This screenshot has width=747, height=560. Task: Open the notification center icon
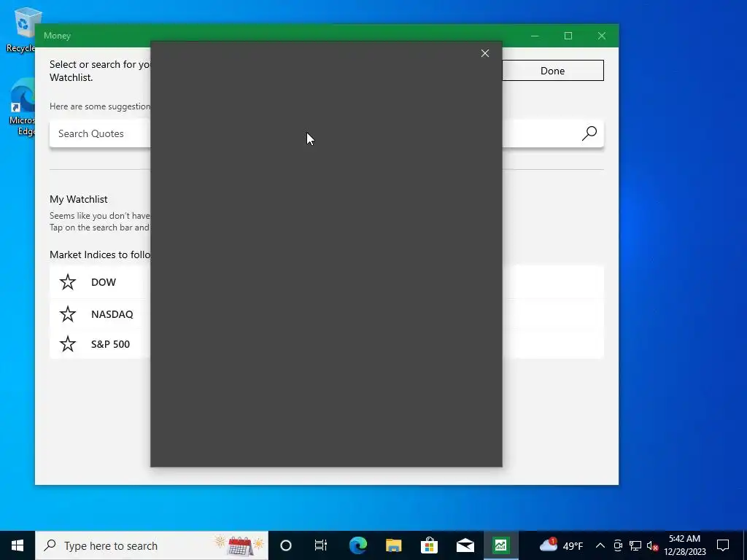coord(723,545)
